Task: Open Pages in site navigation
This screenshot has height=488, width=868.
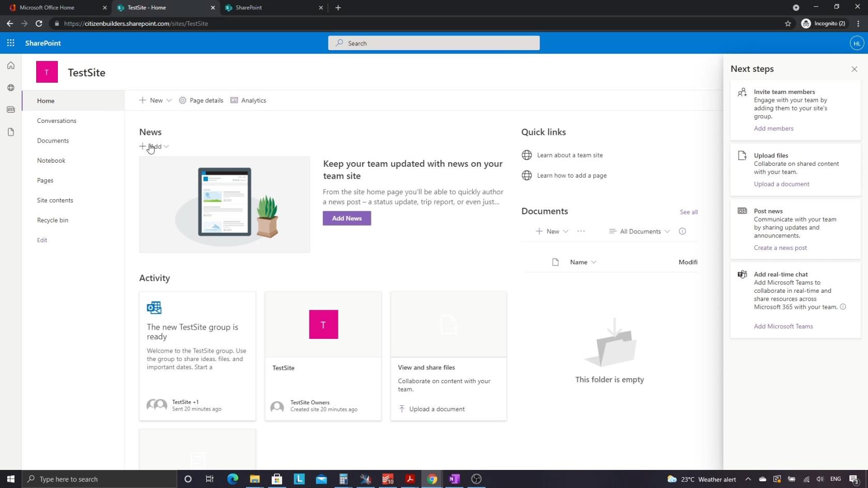Action: click(45, 180)
